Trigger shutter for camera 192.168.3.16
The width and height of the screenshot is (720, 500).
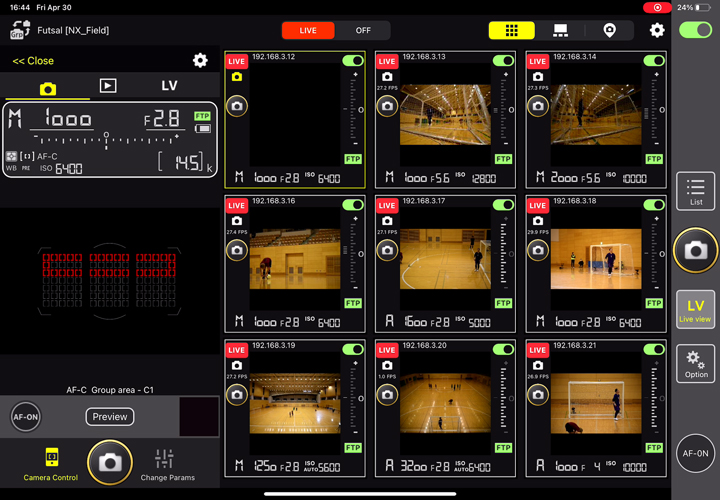click(237, 250)
